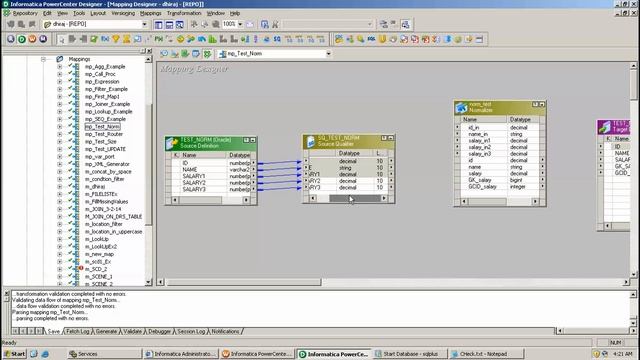Collapse the Mappings folder node
The width and height of the screenshot is (640, 360).
point(43,59)
